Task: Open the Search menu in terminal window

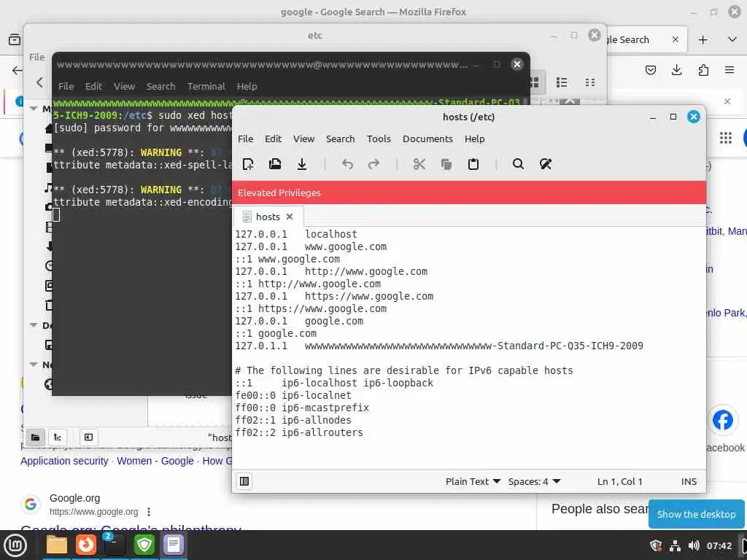Action: 160,86
